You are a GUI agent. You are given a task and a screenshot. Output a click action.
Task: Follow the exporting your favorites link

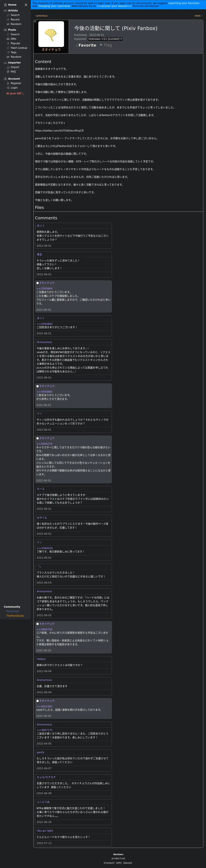point(184,3)
